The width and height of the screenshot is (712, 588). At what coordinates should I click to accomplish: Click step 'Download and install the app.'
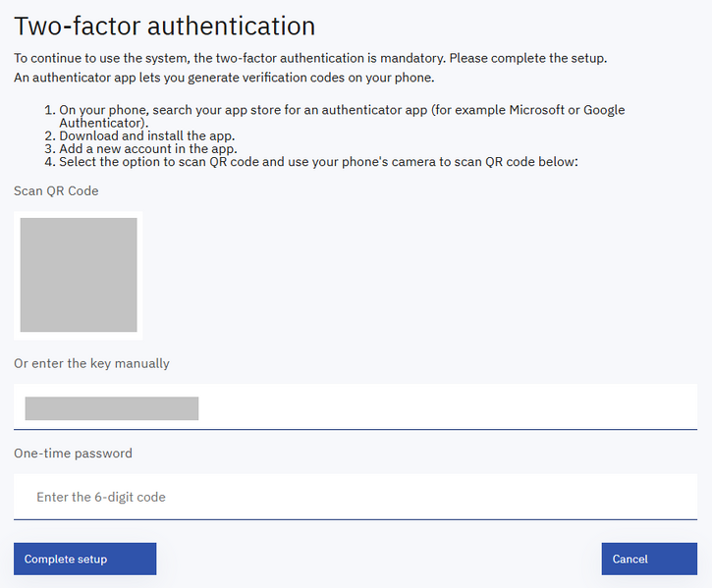[x=146, y=135]
